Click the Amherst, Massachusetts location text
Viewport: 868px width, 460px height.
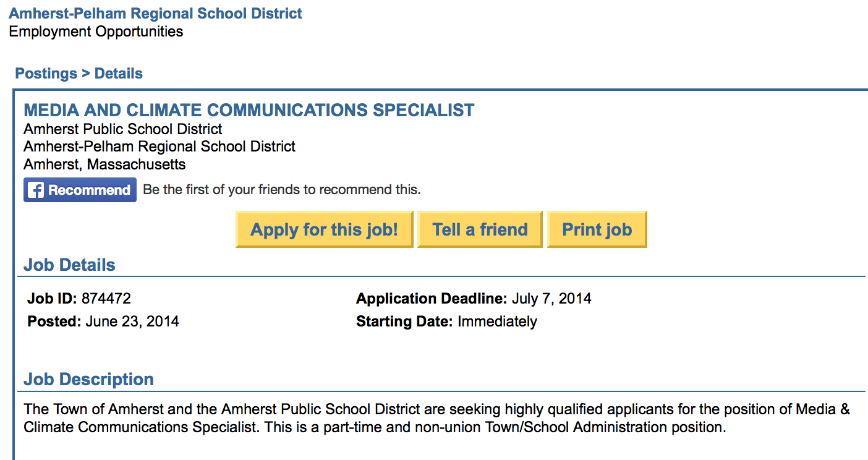[x=104, y=164]
